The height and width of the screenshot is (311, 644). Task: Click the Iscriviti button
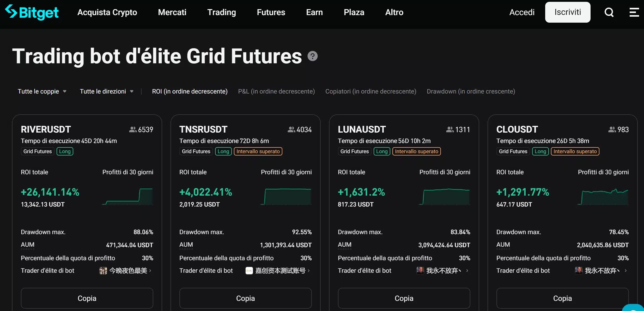click(568, 12)
